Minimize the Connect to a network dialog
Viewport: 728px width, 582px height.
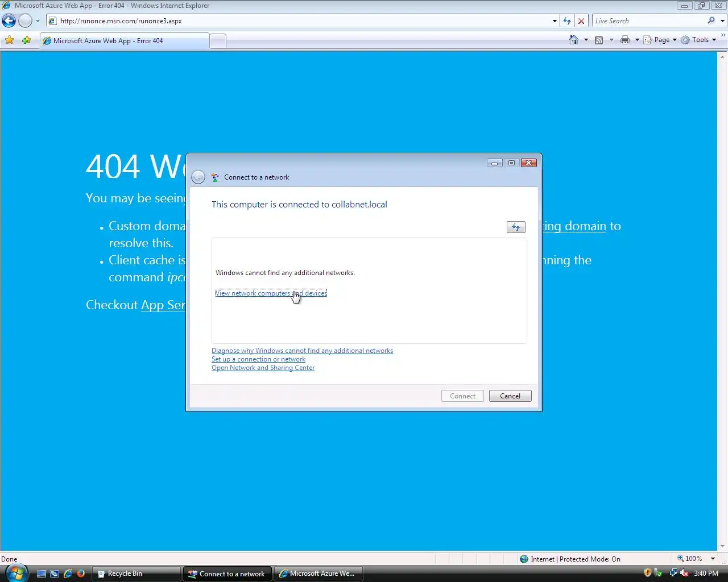click(x=494, y=163)
